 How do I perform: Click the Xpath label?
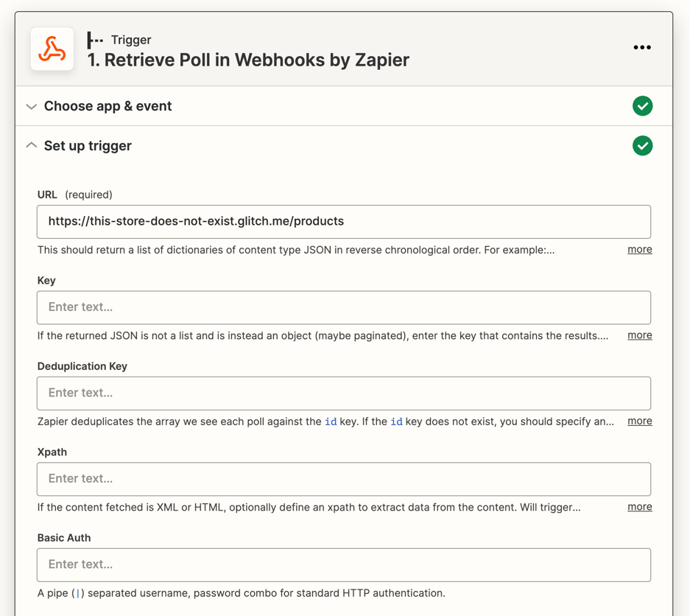[52, 452]
